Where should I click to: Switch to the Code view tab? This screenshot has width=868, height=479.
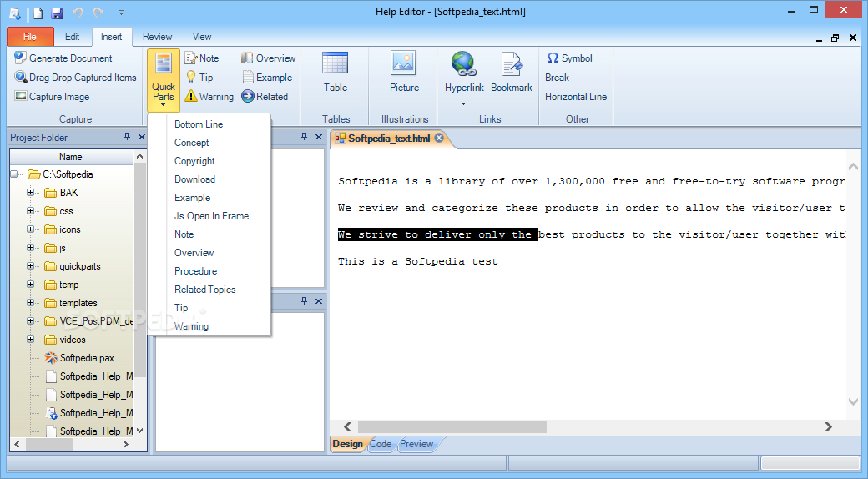pyautogui.click(x=381, y=444)
